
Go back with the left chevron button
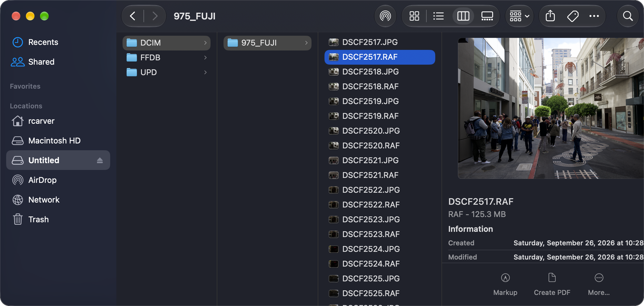point(133,16)
